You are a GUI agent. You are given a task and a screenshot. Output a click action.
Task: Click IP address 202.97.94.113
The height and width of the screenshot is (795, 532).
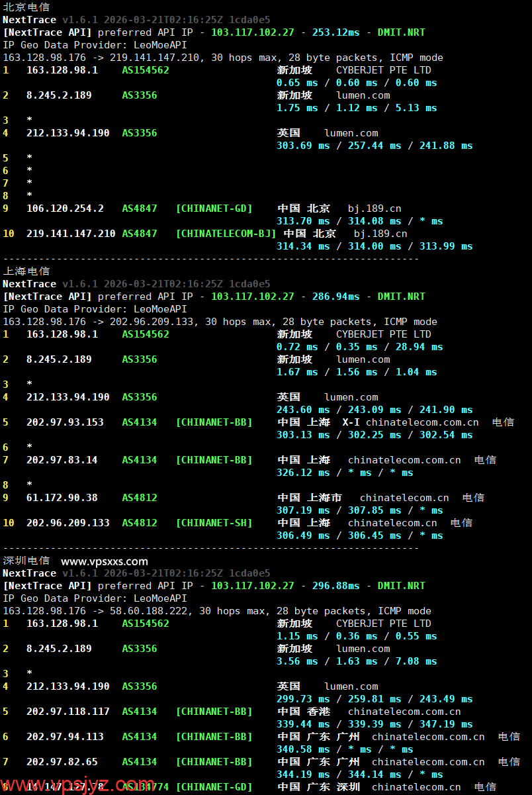(x=65, y=737)
